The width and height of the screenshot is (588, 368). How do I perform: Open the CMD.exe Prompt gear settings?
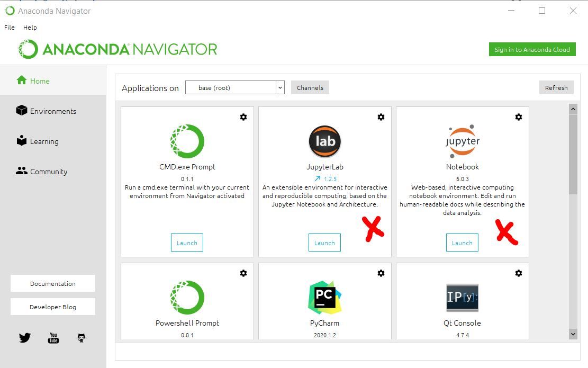coord(243,117)
